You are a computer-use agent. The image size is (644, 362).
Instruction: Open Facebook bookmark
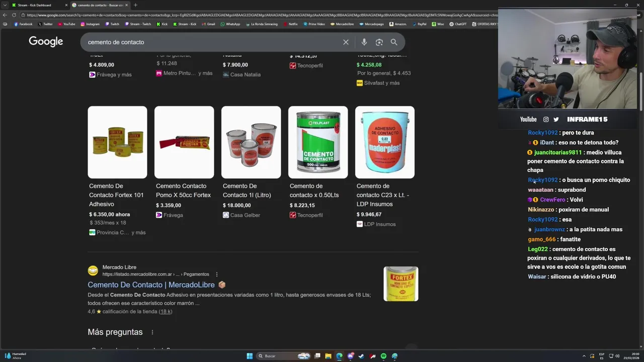click(x=23, y=24)
